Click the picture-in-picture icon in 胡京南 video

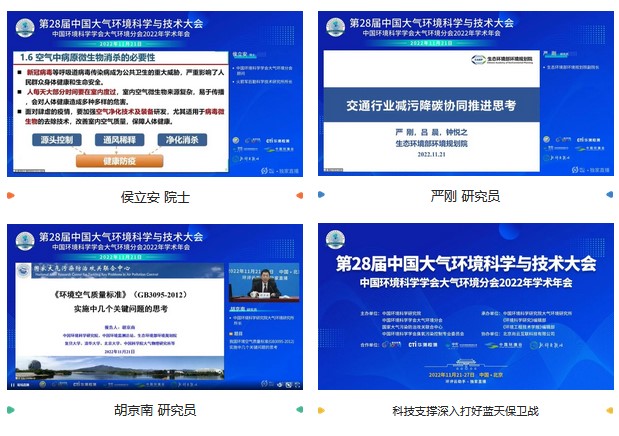coord(289,385)
